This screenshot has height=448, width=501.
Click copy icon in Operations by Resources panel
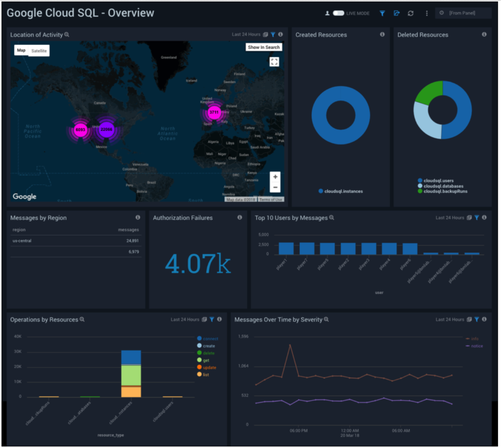point(204,319)
